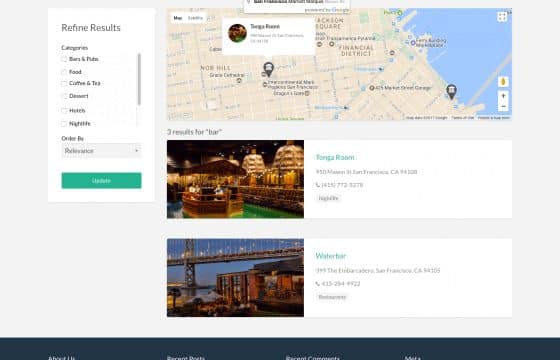The image size is (560, 360).
Task: Click the Restaurants tag on Waterbar
Action: (x=332, y=297)
